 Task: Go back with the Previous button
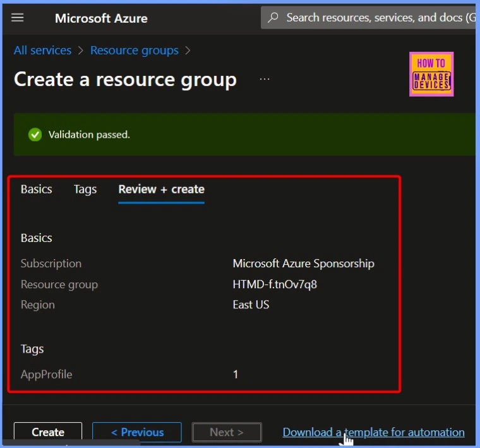pos(137,432)
